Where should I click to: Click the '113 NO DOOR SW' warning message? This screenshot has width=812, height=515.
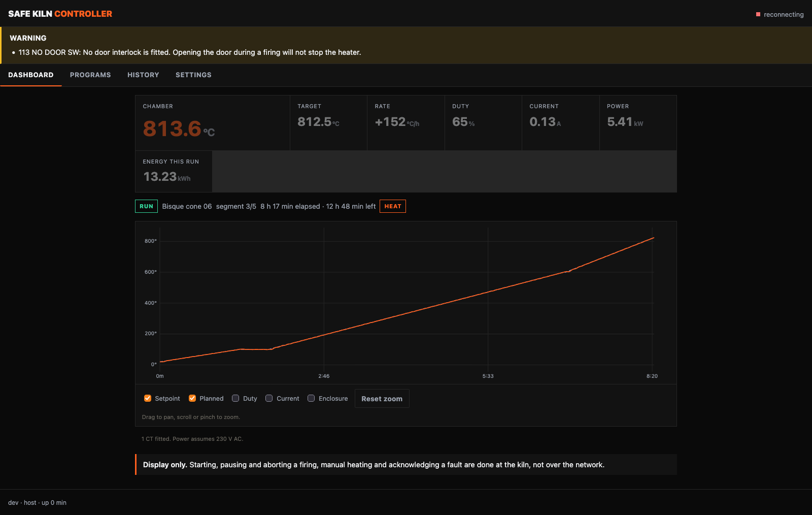tap(190, 52)
